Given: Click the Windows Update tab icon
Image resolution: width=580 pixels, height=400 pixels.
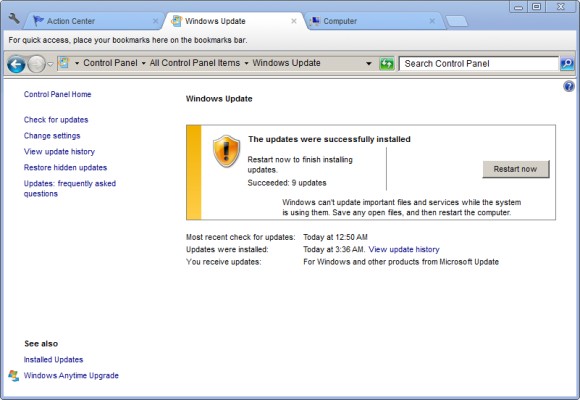Looking at the screenshot, I should [x=176, y=21].
